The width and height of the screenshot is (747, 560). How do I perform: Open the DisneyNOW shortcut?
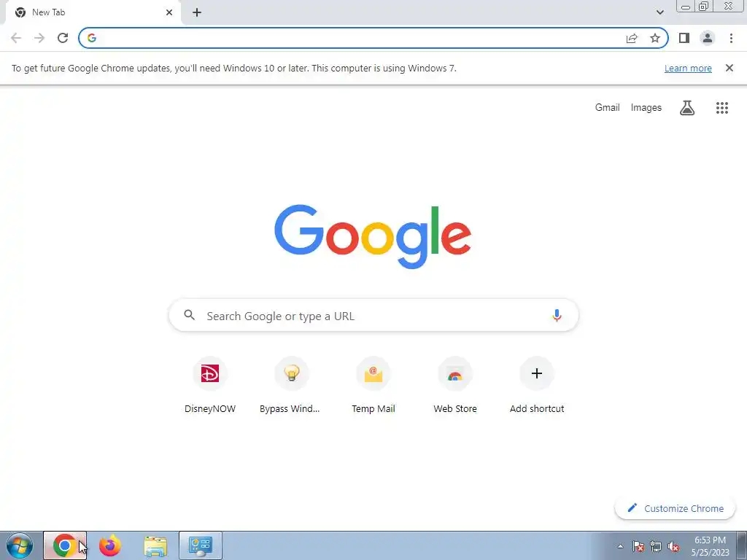point(210,386)
